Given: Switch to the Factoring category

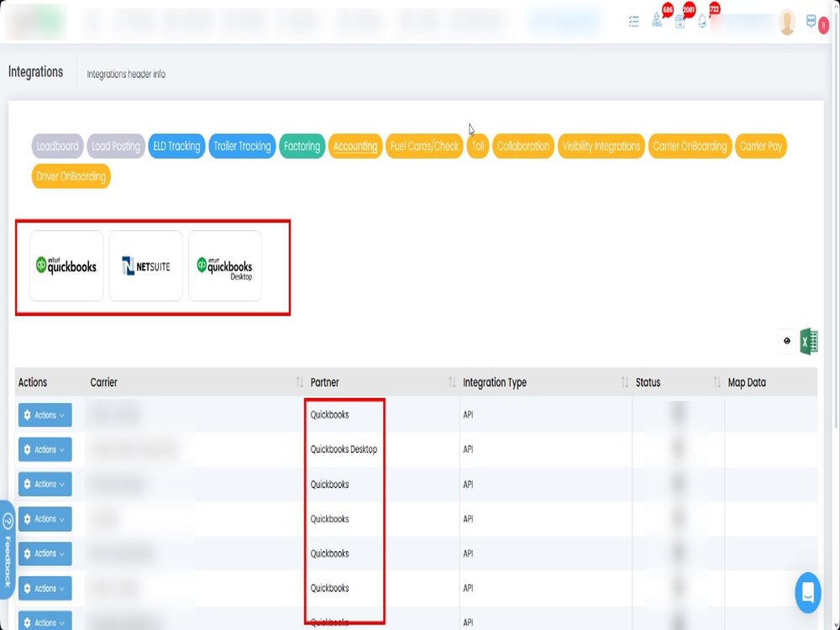Looking at the screenshot, I should (x=302, y=146).
